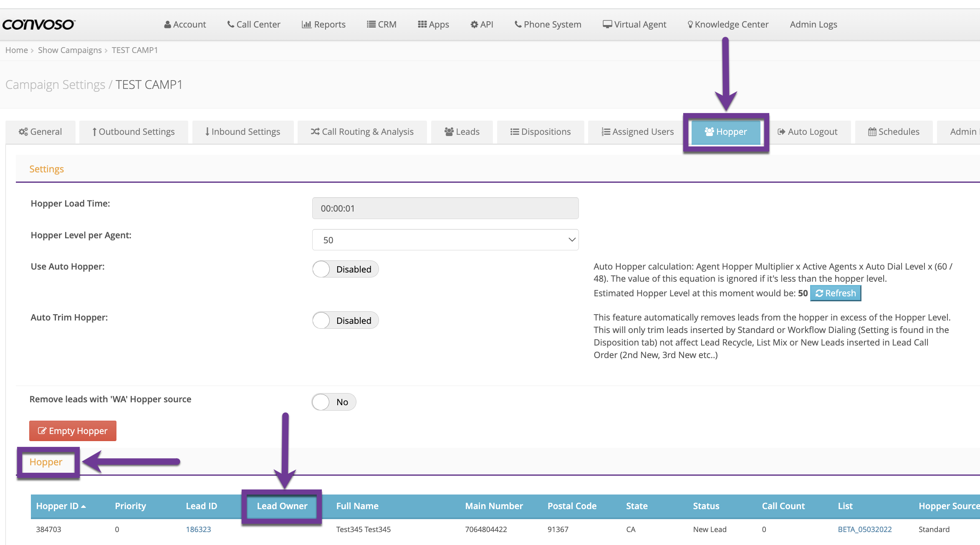
Task: Click the Refresh estimated hopper level button
Action: coord(835,293)
